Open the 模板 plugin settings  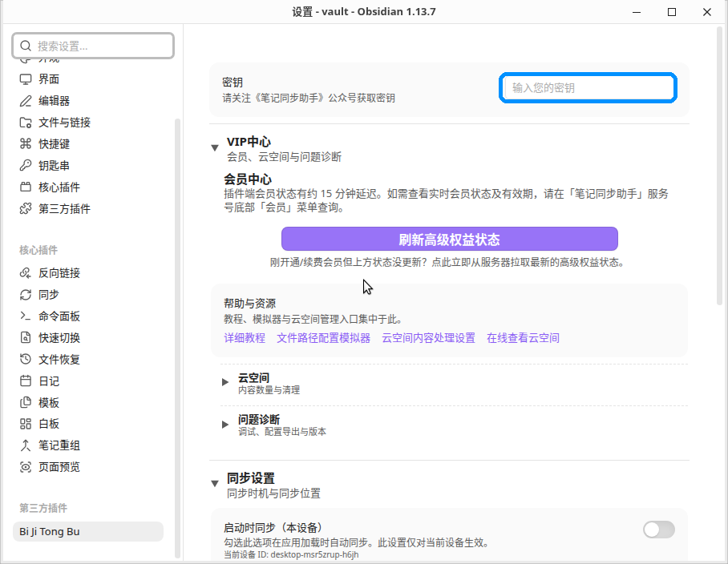(x=88, y=403)
